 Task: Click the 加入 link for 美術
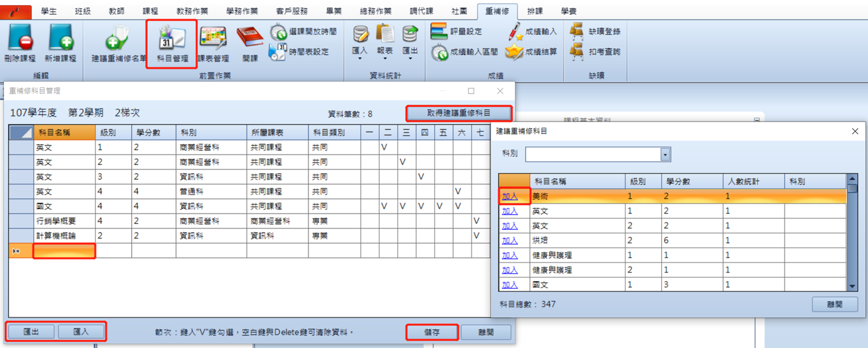[510, 196]
